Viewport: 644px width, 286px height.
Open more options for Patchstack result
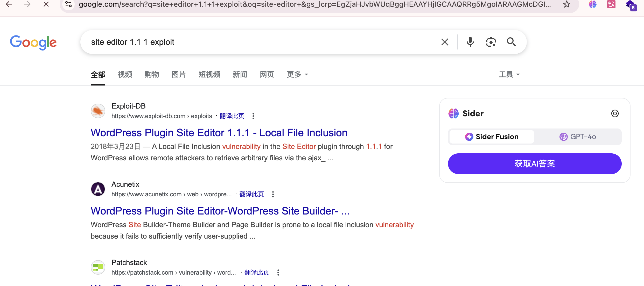click(278, 273)
